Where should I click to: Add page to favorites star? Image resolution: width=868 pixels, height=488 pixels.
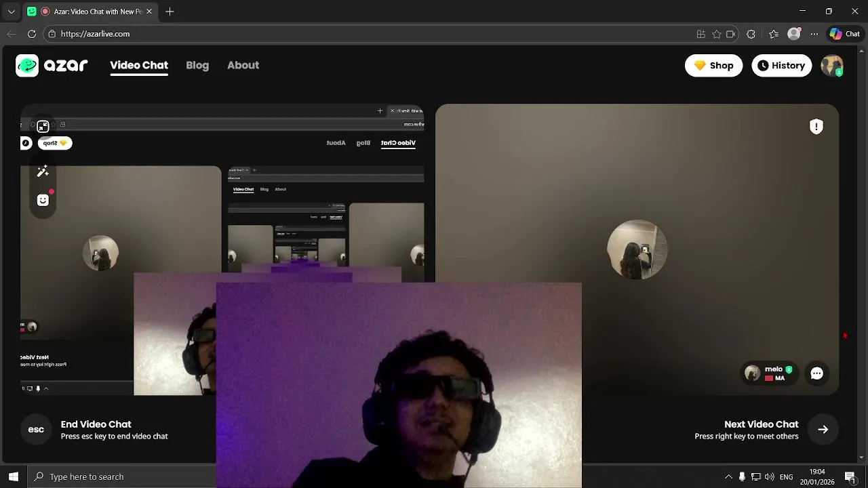click(x=717, y=34)
